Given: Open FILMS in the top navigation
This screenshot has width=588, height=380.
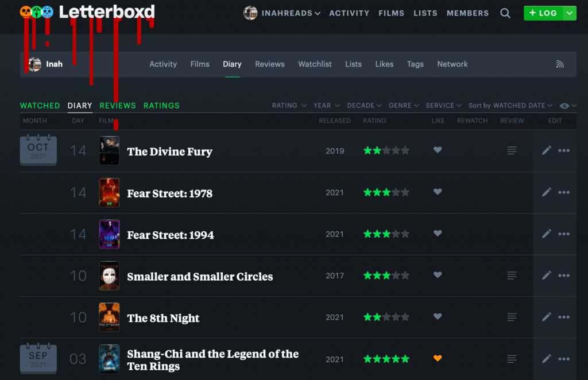Looking at the screenshot, I should click(392, 13).
